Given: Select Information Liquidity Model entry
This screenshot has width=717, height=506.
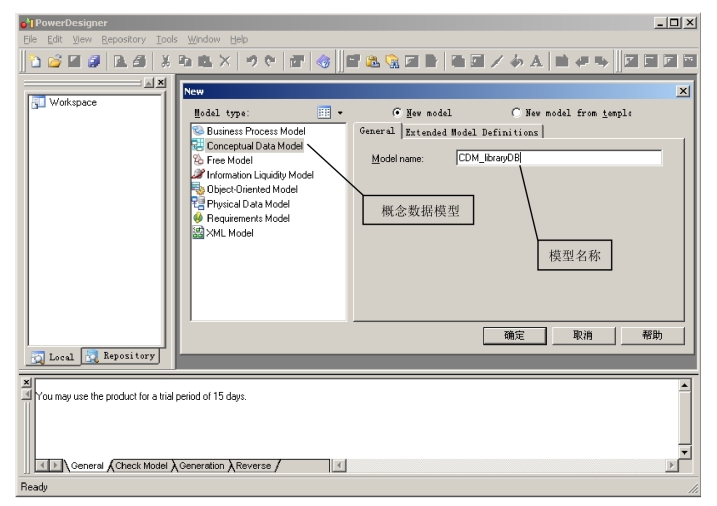Looking at the screenshot, I should [260, 175].
